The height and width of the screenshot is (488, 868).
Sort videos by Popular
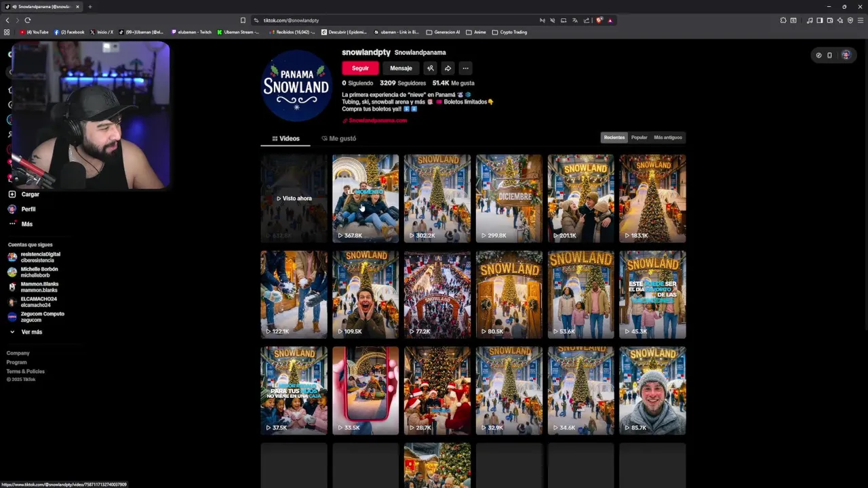639,138
